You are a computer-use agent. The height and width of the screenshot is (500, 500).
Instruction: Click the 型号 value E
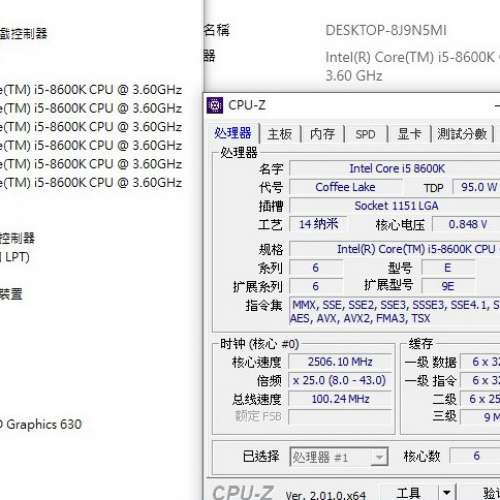pos(448,267)
